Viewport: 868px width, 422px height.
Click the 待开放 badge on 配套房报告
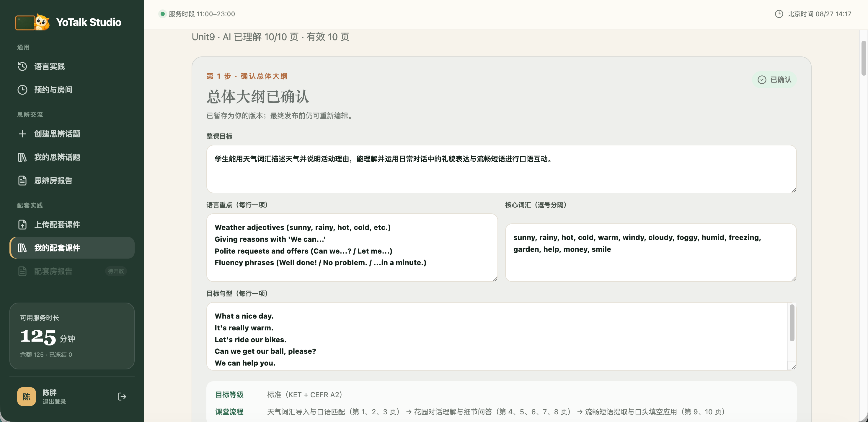[116, 271]
